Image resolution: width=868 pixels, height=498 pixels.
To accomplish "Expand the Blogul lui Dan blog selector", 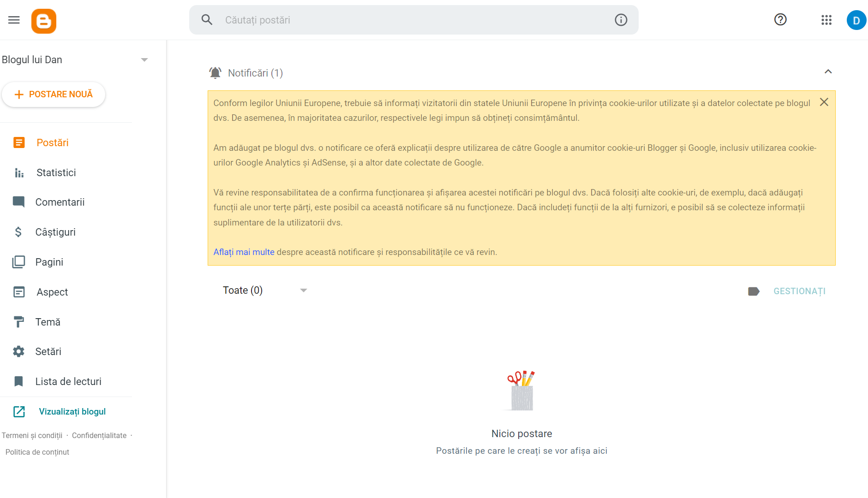I will point(144,60).
